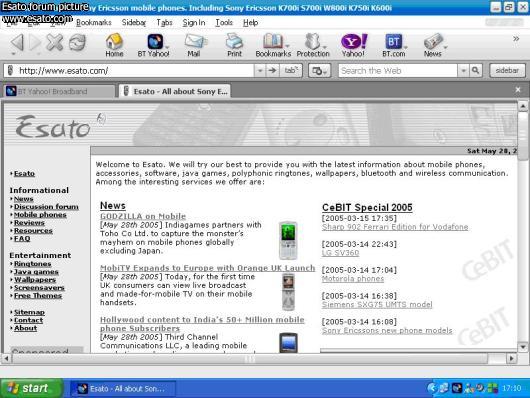Open the Wallpapers link
530x398 pixels.
pyautogui.click(x=35, y=280)
